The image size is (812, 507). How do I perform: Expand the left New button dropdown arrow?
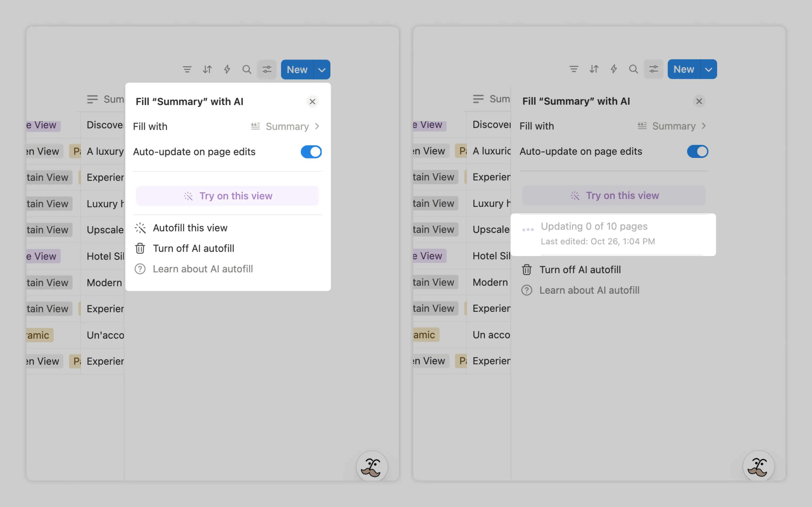click(322, 70)
